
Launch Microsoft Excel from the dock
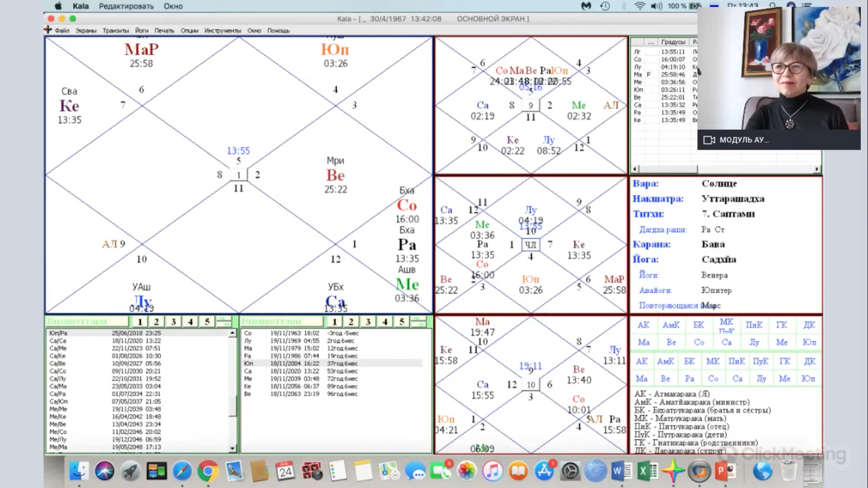(647, 471)
